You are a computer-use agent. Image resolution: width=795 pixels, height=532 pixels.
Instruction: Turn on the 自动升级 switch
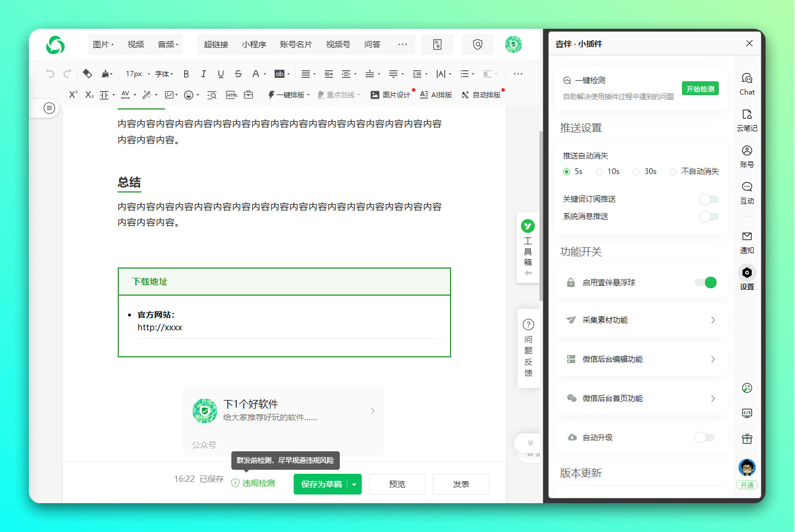pos(704,437)
